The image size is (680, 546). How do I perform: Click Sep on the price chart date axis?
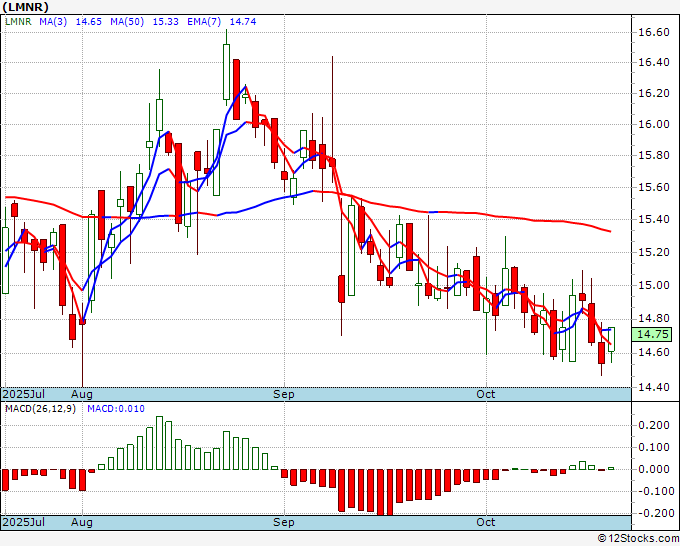pos(284,395)
